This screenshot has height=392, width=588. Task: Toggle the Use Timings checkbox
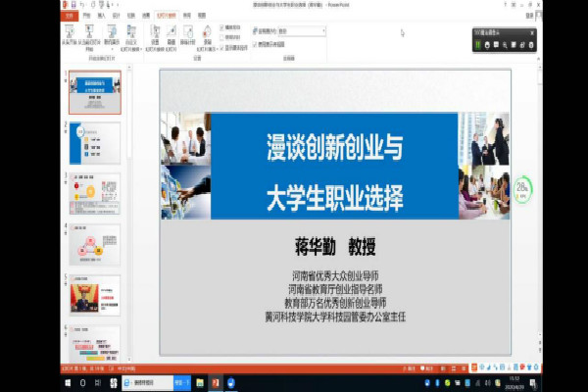click(221, 37)
